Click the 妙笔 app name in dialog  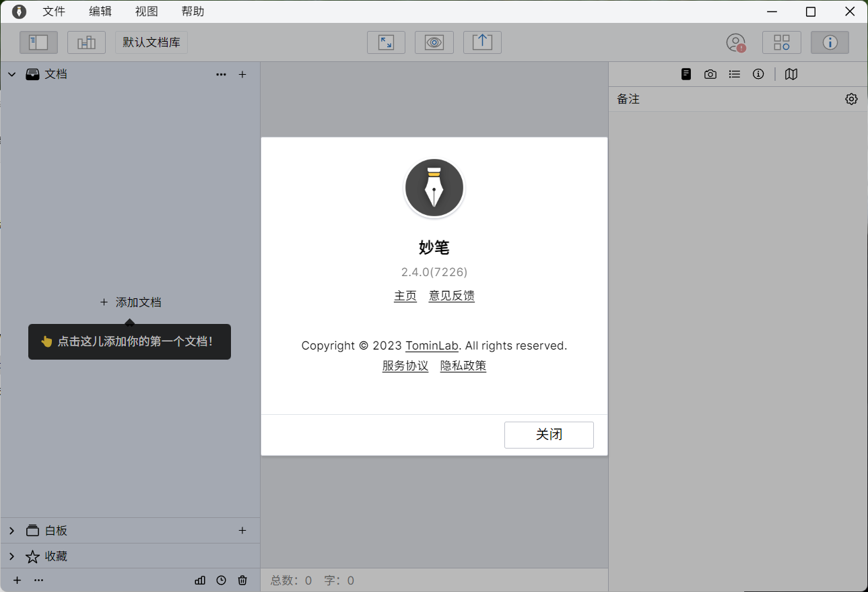coord(434,247)
